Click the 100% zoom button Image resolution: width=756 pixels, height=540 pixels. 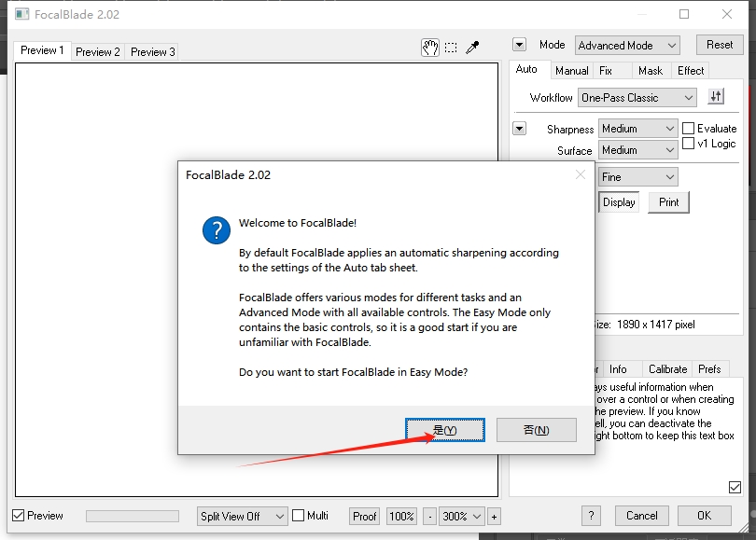coord(401,517)
